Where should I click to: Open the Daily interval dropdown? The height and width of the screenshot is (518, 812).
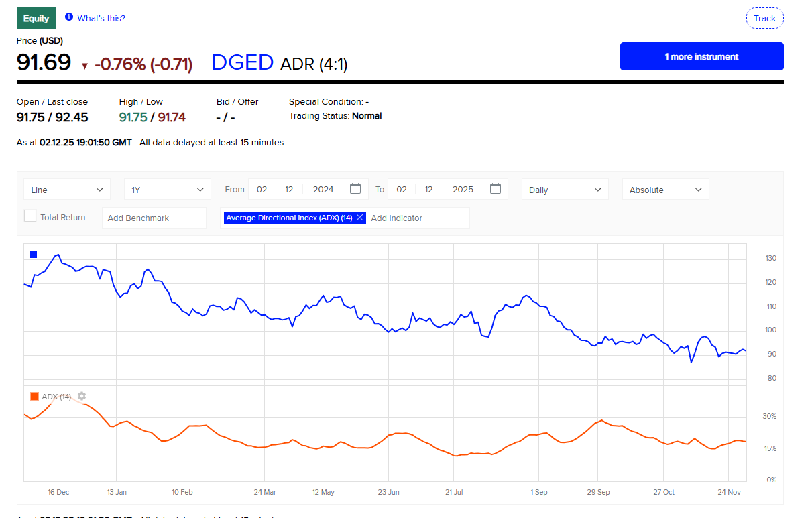pyautogui.click(x=565, y=190)
